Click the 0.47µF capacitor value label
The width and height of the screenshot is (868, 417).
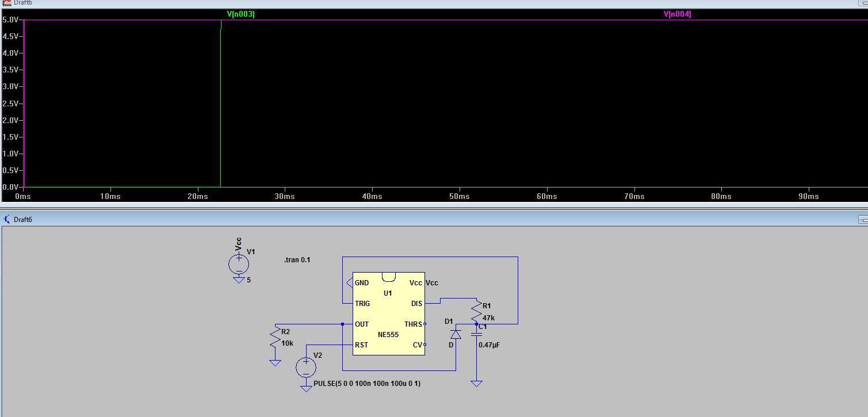tap(489, 345)
